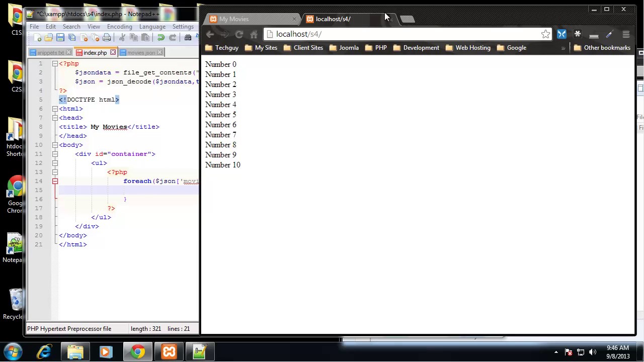Viewport: 644px width, 362px height.
Task: Click the New file icon in Notepad++
Action: pos(38,38)
